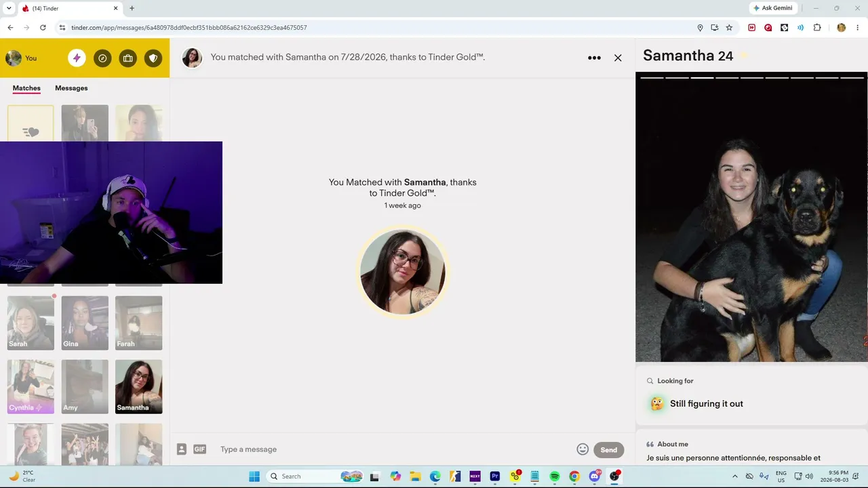Show hidden system tray icons
The height and width of the screenshot is (488, 868).
734,476
